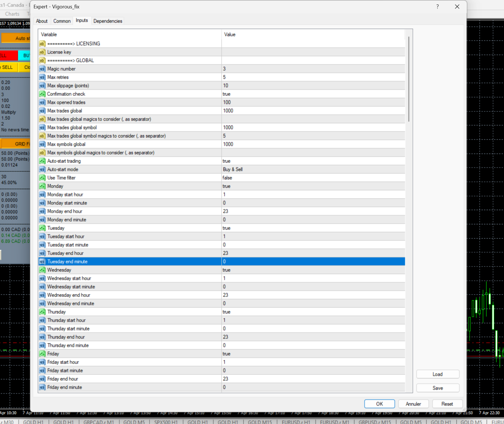Viewport: 504px width, 424px height.
Task: Open the Dependencies tab
Action: [108, 21]
